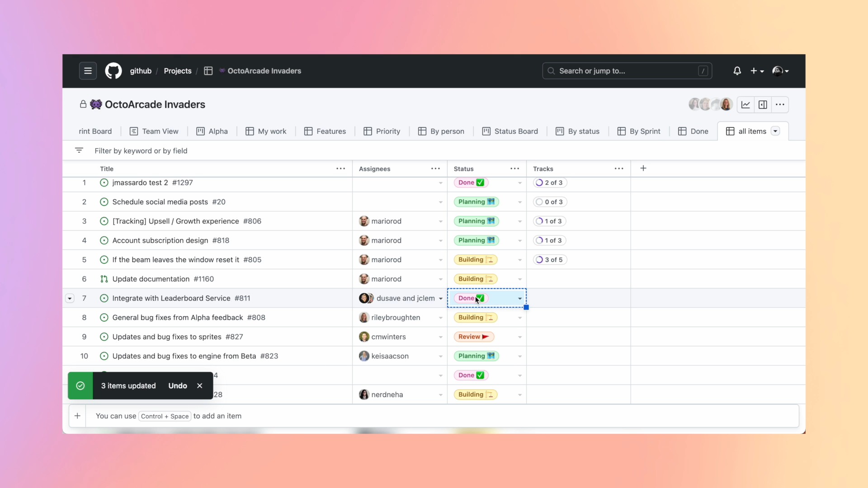Open row 7 actions dropdown arrow
Viewport: 868px width, 488px height.
pos(70,298)
